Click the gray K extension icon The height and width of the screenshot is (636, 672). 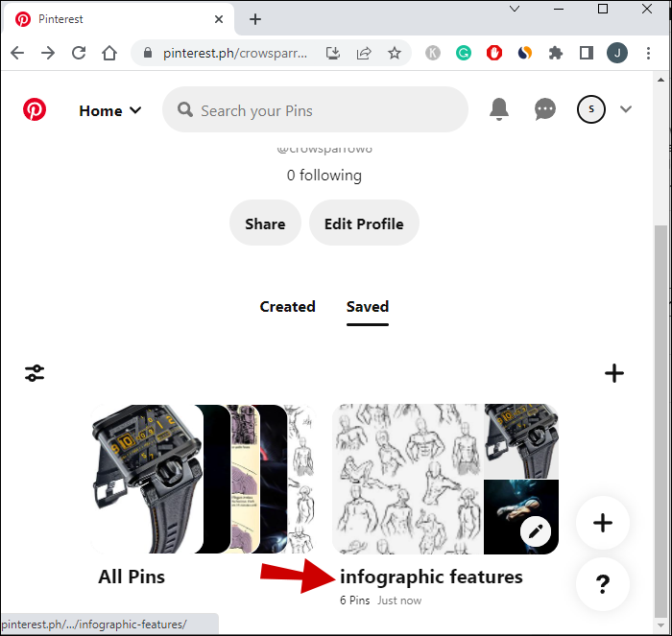(x=433, y=53)
